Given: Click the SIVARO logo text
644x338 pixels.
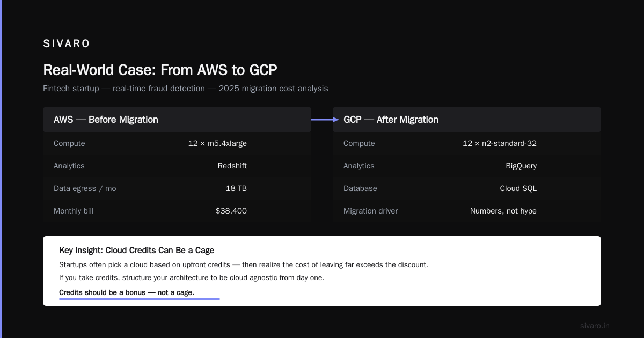Looking at the screenshot, I should point(67,43).
